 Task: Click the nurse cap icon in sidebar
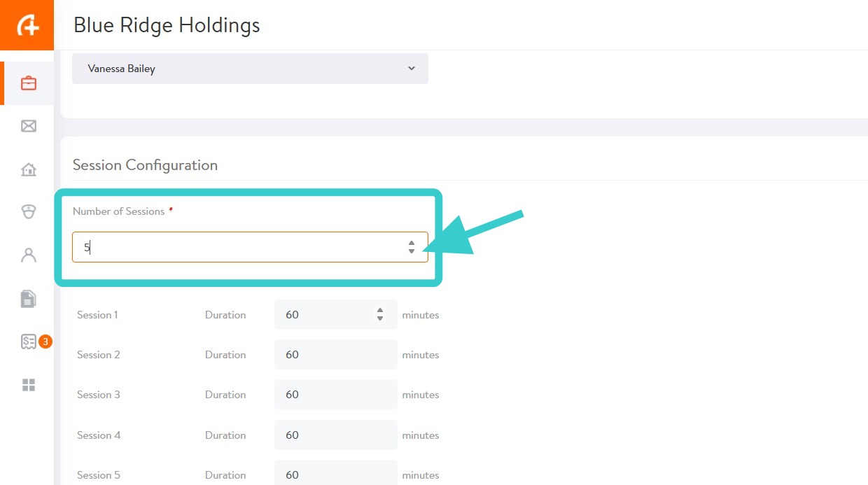tap(29, 212)
